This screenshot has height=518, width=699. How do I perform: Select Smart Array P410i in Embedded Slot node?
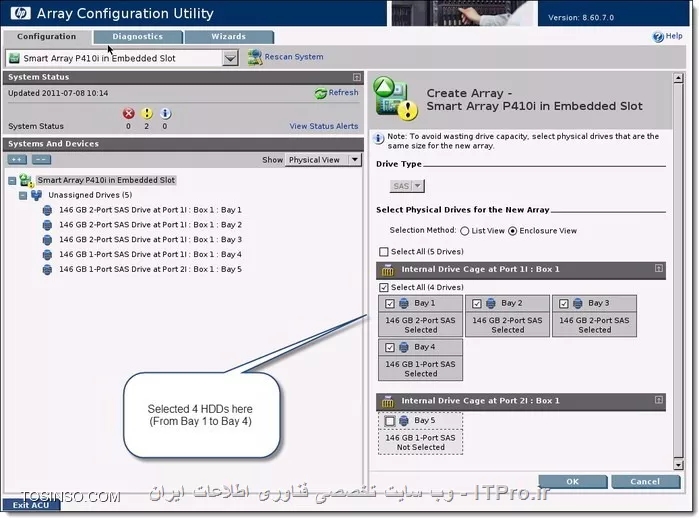(106, 180)
